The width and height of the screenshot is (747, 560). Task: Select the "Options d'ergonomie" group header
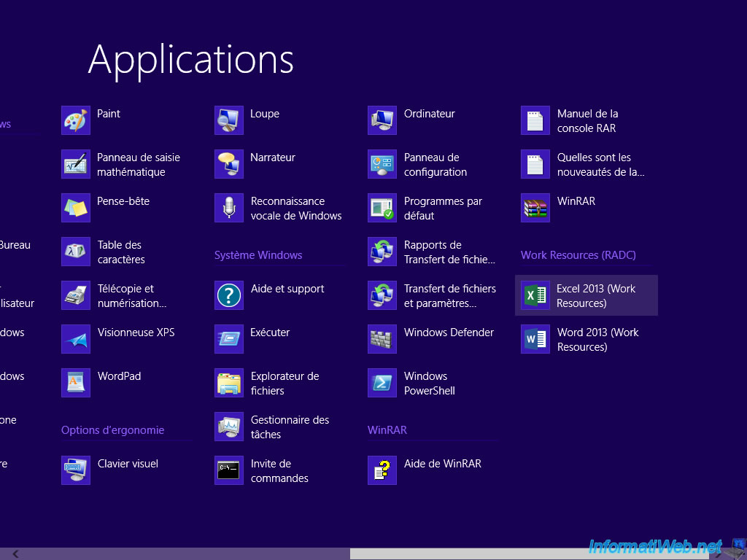click(x=113, y=430)
